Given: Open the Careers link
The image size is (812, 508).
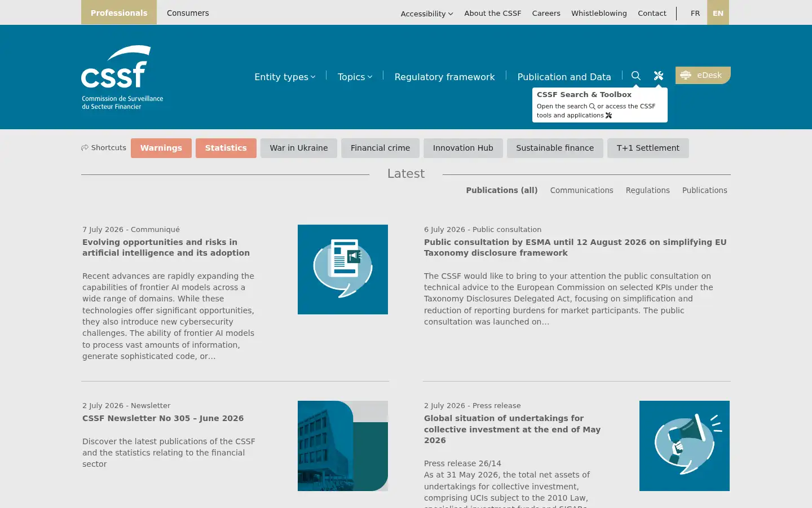Looking at the screenshot, I should [x=546, y=13].
